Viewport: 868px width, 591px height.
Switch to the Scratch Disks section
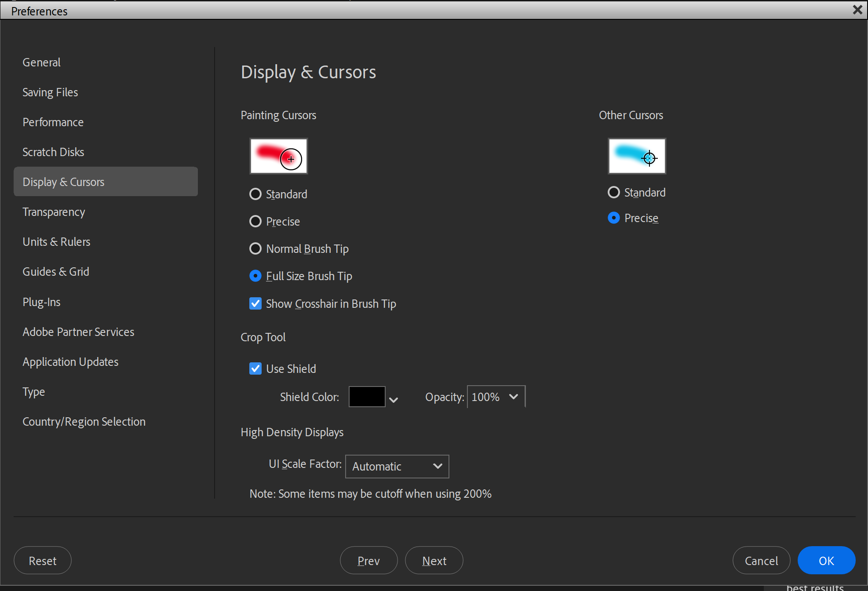coord(53,152)
